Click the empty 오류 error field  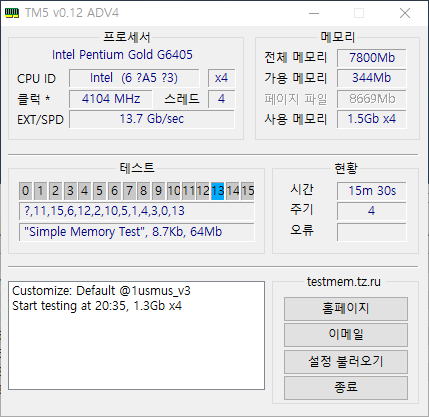coord(372,232)
